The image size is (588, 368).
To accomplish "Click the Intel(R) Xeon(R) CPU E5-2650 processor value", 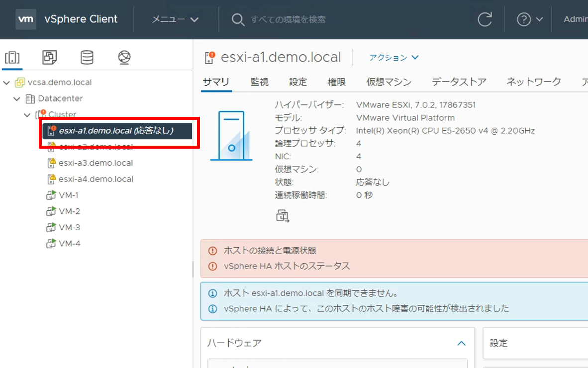I will tap(446, 131).
